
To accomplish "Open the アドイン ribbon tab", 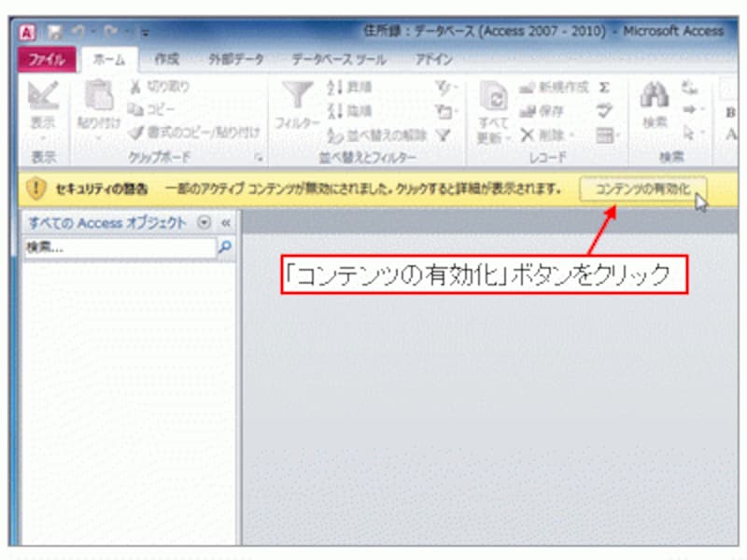I will click(x=433, y=59).
